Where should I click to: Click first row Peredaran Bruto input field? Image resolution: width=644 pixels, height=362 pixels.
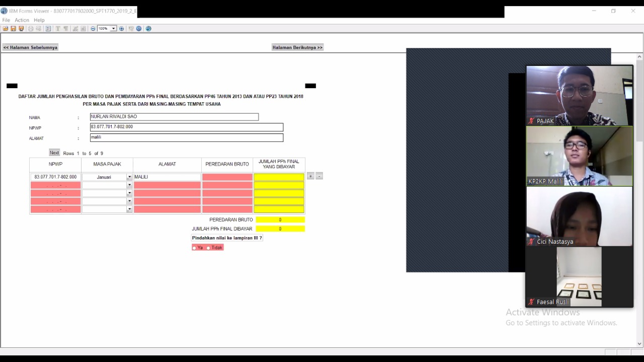tap(227, 177)
